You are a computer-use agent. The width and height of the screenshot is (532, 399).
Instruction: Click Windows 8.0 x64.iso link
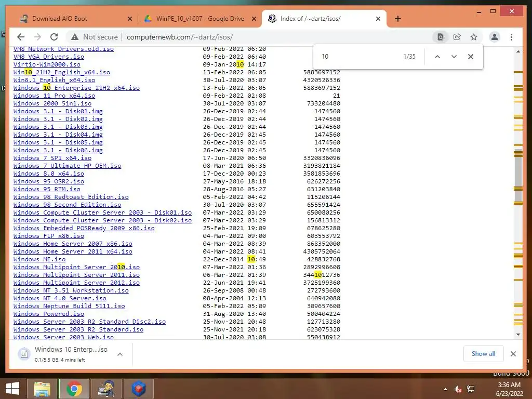pyautogui.click(x=48, y=174)
